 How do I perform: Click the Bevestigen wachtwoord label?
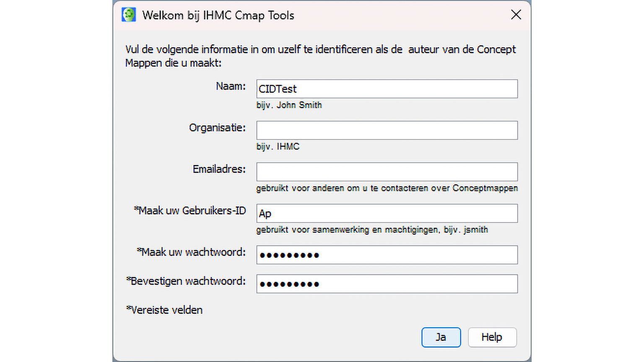(x=186, y=281)
